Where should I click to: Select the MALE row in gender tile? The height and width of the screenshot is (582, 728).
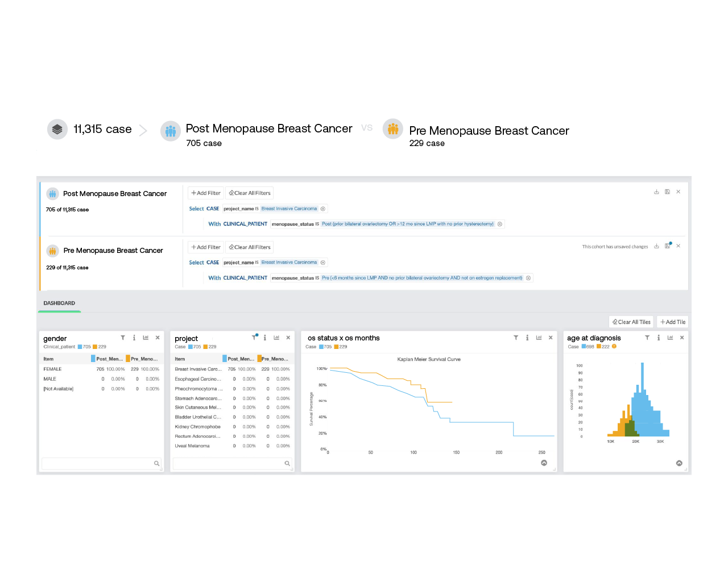(101, 379)
